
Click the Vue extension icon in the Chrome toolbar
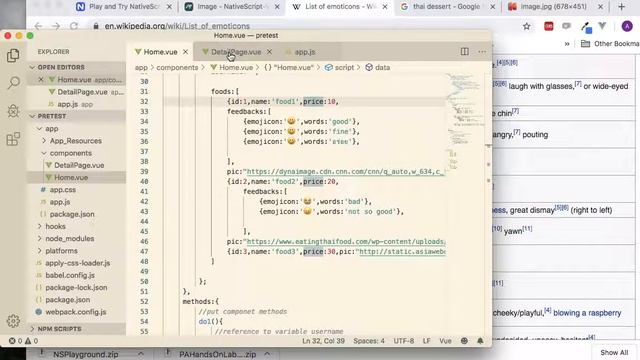point(602,27)
